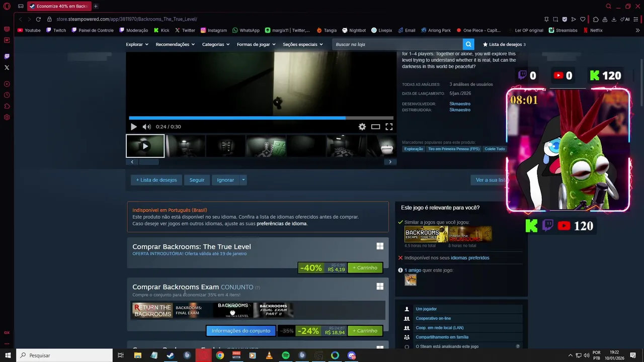Open the Kick bookmark
644x362 pixels.
tap(162, 30)
